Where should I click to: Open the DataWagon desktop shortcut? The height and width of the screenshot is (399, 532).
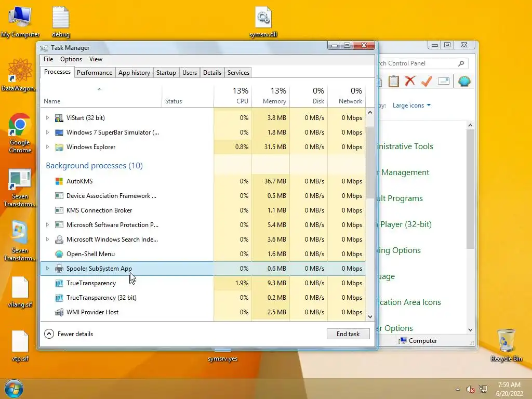tap(19, 75)
